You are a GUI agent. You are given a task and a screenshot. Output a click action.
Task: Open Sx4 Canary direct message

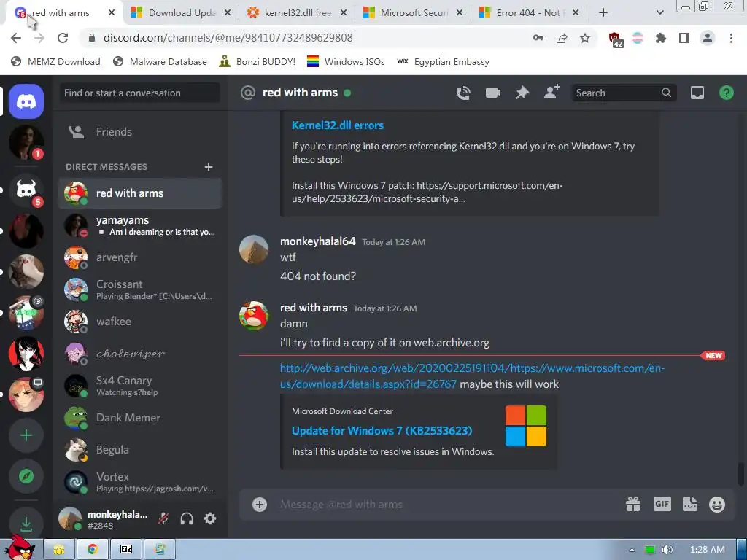tap(139, 386)
